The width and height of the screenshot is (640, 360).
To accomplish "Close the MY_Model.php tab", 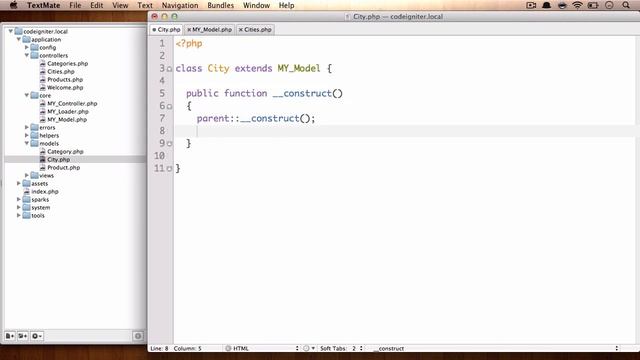I will point(189,30).
